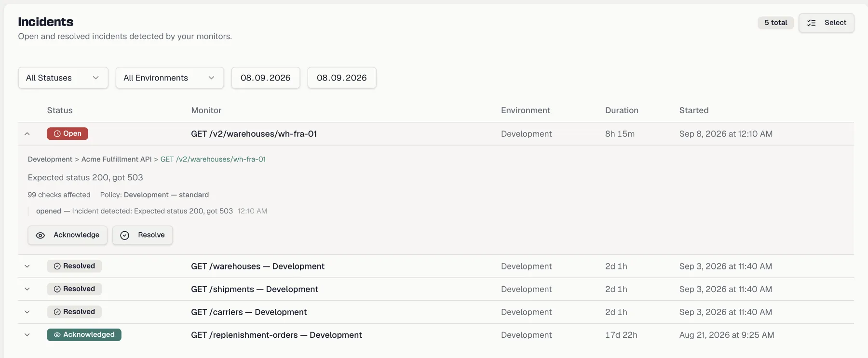Select monitor GET /replenishment-orders — Development
Image resolution: width=868 pixels, height=358 pixels.
pos(276,335)
